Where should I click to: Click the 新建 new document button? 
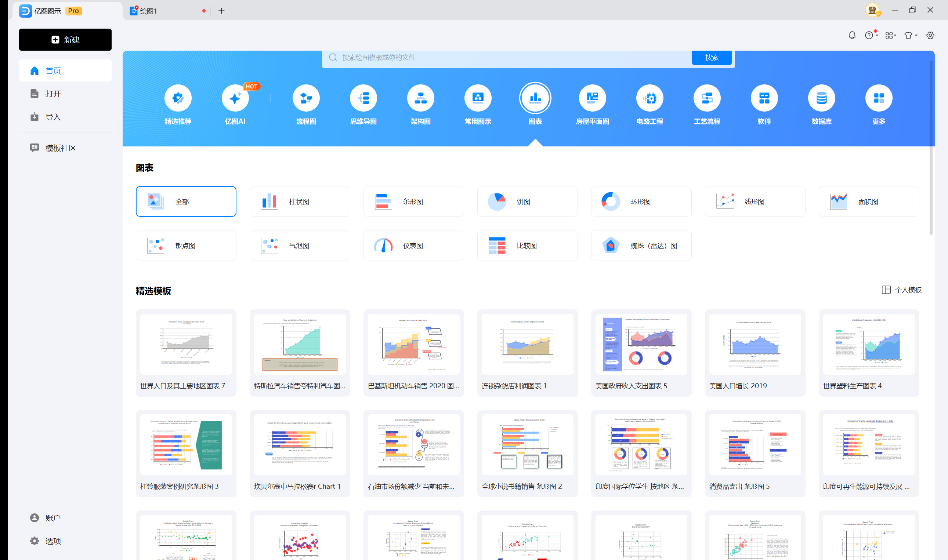[x=65, y=40]
